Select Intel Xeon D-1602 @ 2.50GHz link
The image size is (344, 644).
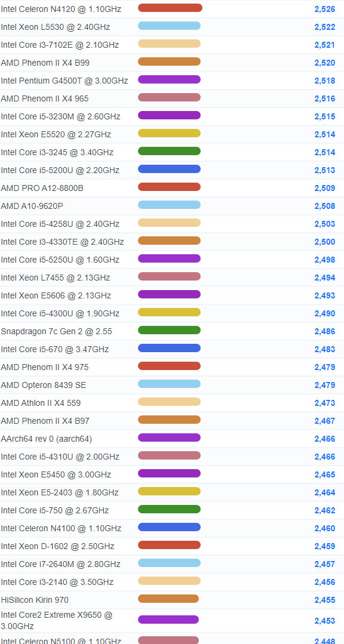tap(57, 546)
